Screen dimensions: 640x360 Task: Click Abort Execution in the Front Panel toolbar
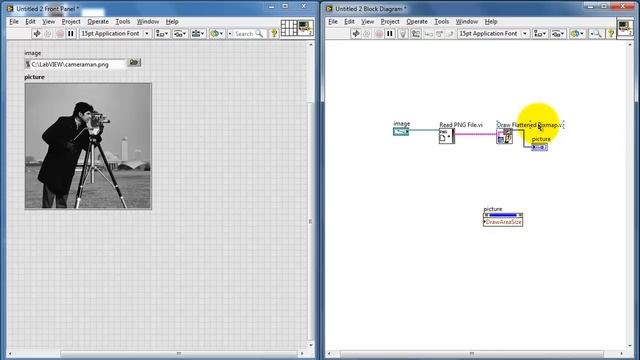coord(60,33)
